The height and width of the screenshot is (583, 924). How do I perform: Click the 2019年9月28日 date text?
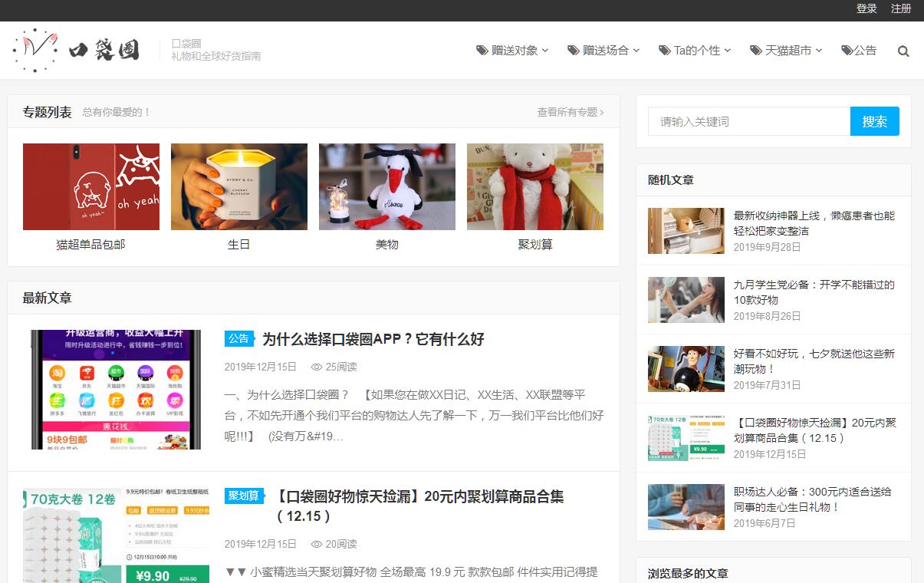click(x=768, y=247)
